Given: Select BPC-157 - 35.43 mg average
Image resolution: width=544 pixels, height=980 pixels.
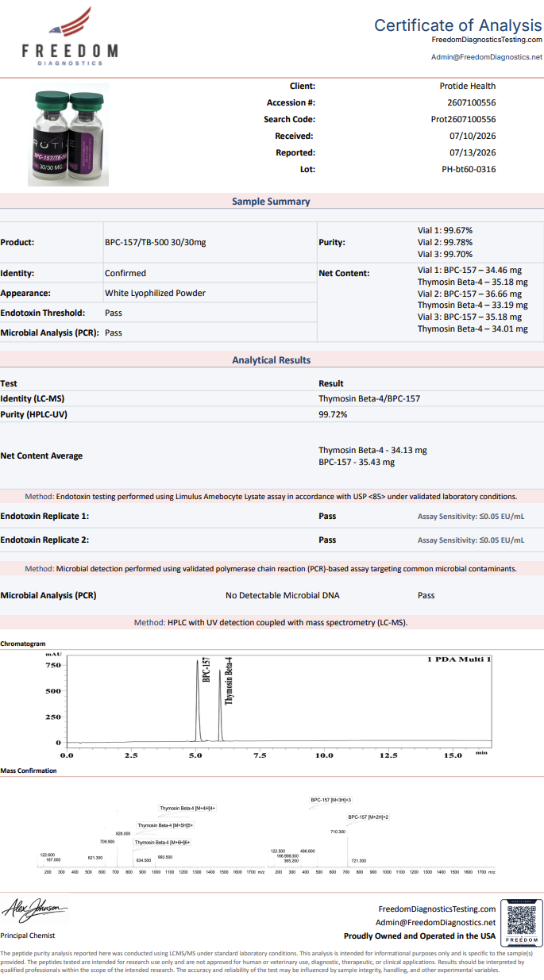Looking at the screenshot, I should pyautogui.click(x=357, y=462).
